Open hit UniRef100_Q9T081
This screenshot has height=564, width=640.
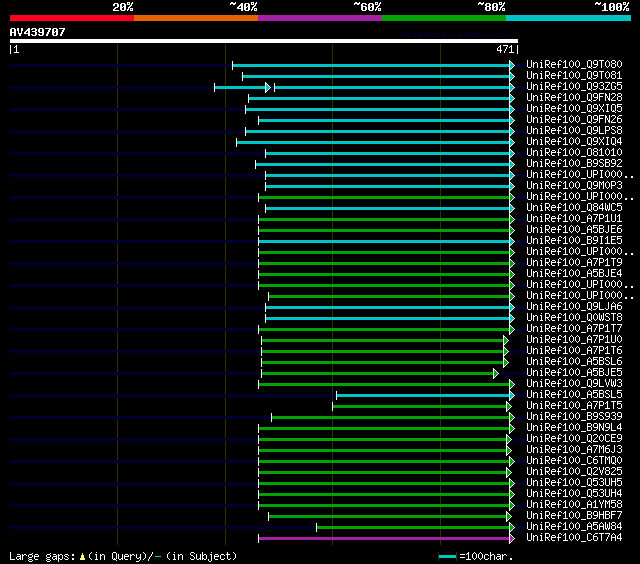[574, 75]
